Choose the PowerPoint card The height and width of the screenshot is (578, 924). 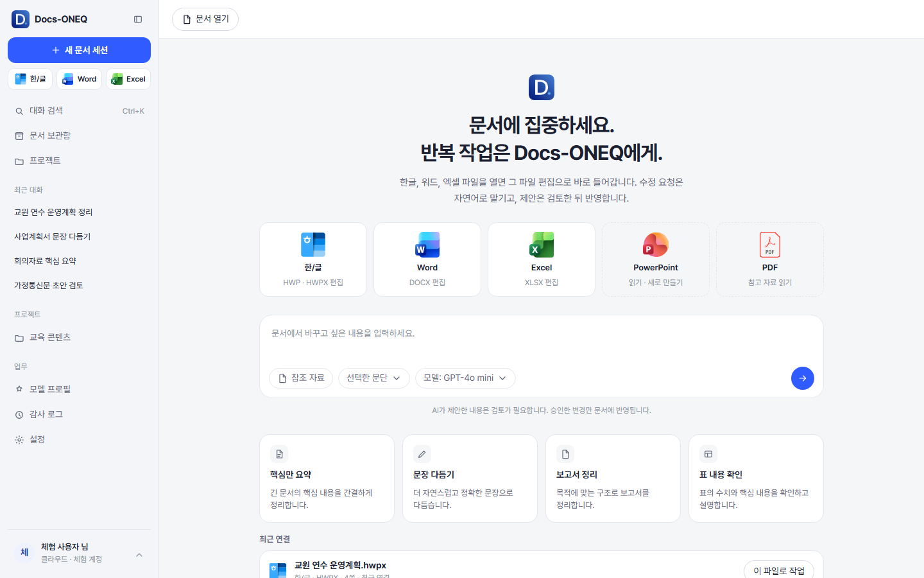(x=656, y=259)
